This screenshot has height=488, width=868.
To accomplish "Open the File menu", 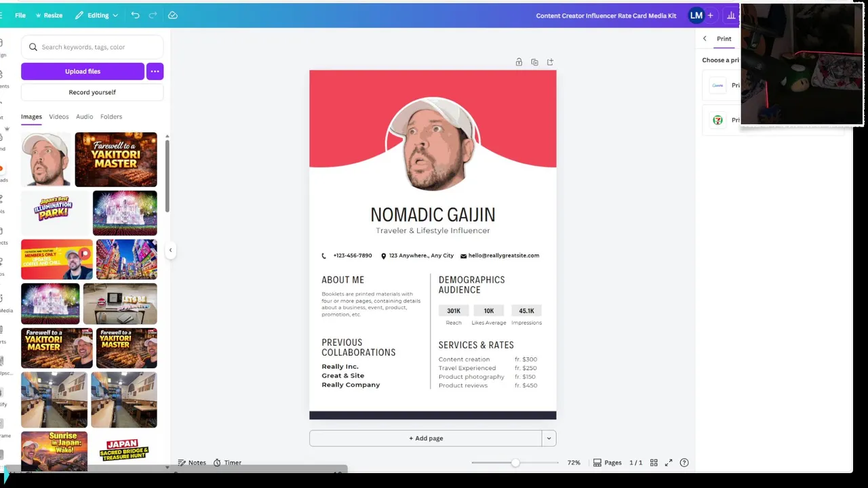I will 20,15.
